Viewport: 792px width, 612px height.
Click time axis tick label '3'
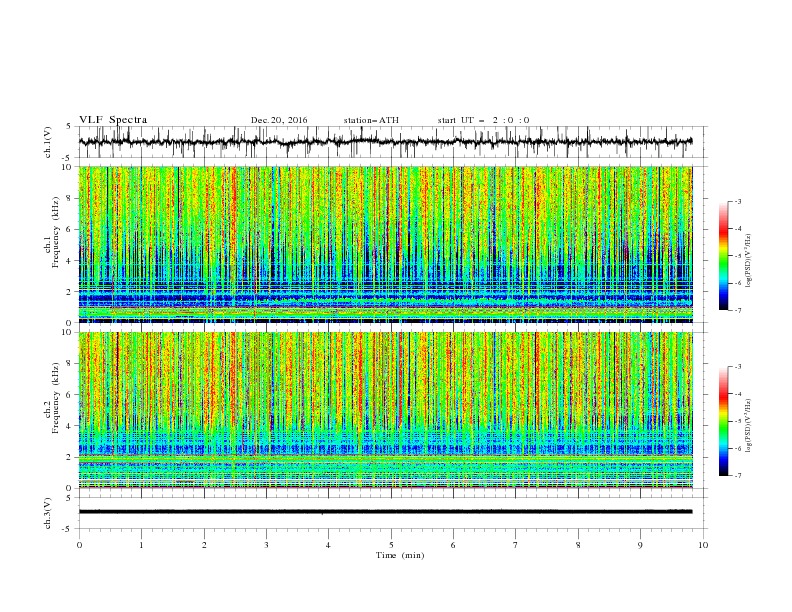tap(266, 545)
